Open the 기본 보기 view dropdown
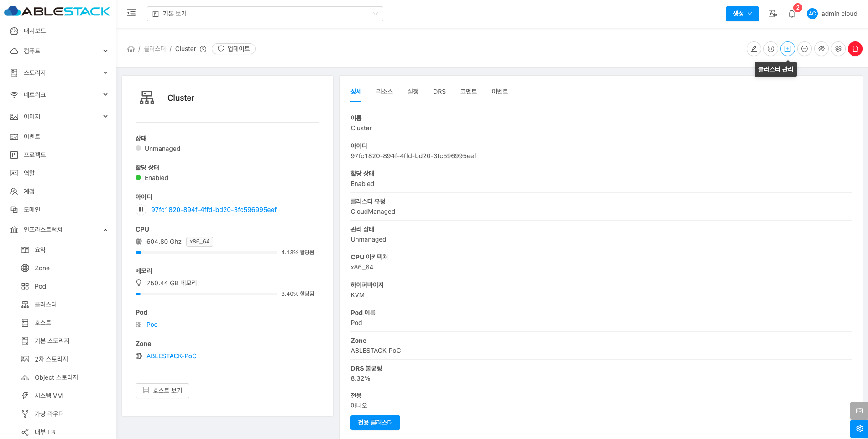The height and width of the screenshot is (439, 868). [265, 14]
